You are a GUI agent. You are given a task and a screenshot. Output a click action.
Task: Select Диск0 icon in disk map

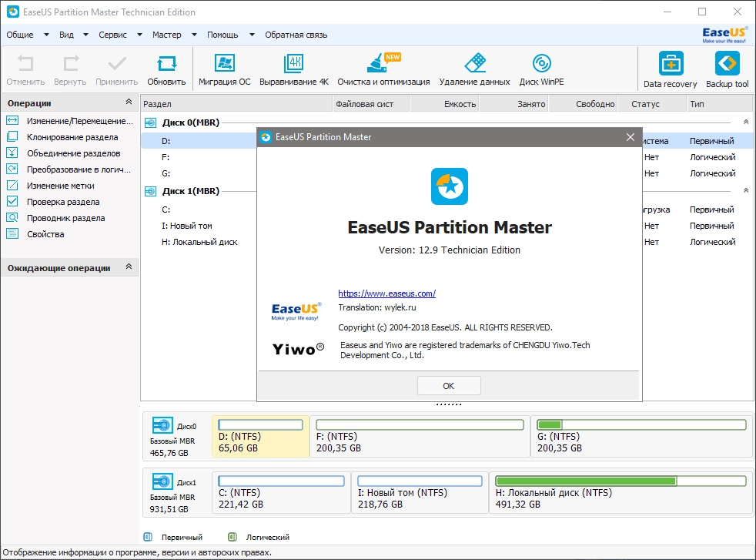click(162, 425)
